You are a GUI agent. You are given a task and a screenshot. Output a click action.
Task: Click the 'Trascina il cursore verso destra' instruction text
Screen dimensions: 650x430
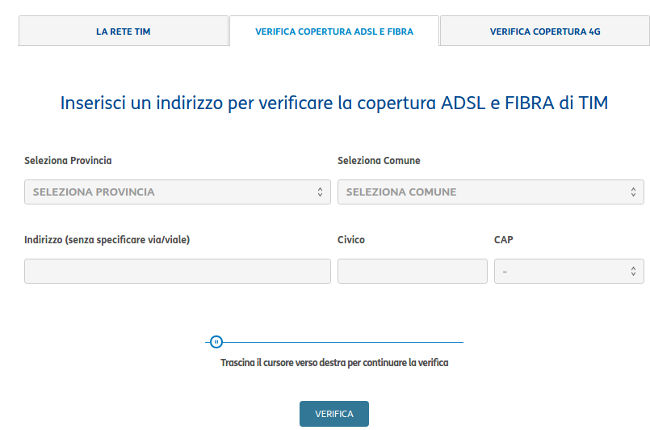pyautogui.click(x=334, y=362)
